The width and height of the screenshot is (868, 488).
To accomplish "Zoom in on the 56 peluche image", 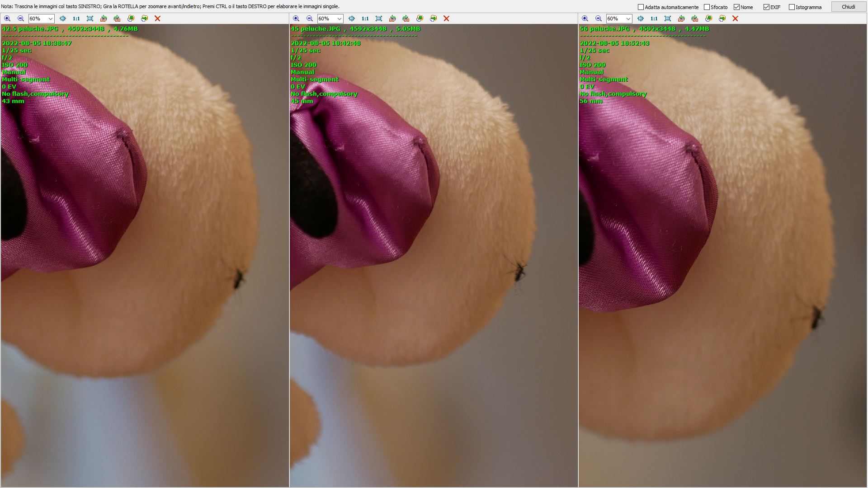I will click(585, 19).
